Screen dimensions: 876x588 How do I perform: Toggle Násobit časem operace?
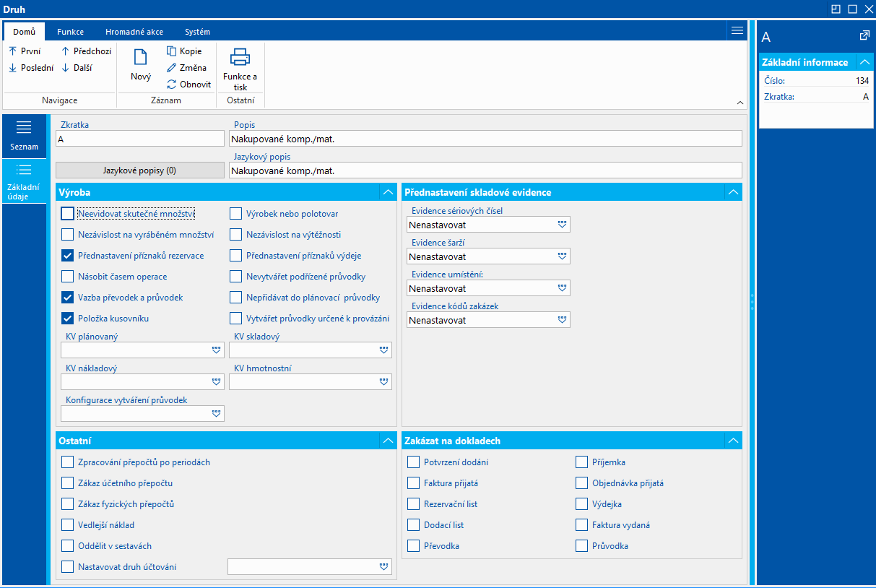pos(67,277)
